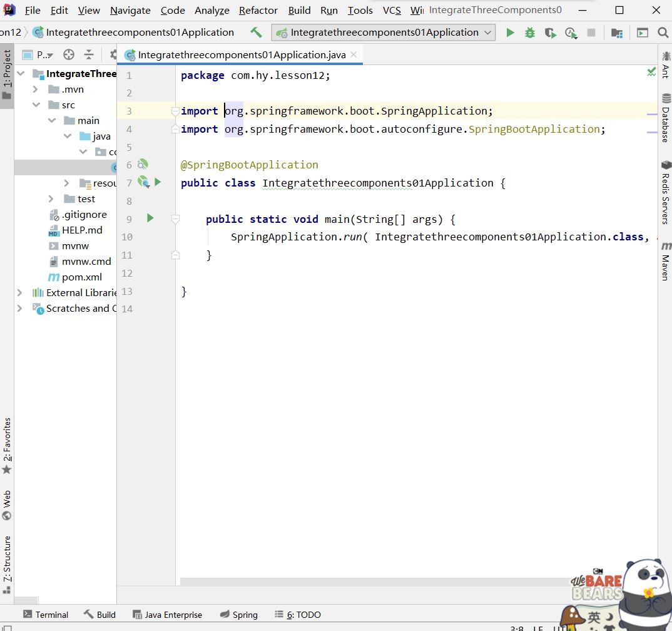Image resolution: width=672 pixels, height=631 pixels.
Task: Click the Run with Profiler icon
Action: coord(571,33)
